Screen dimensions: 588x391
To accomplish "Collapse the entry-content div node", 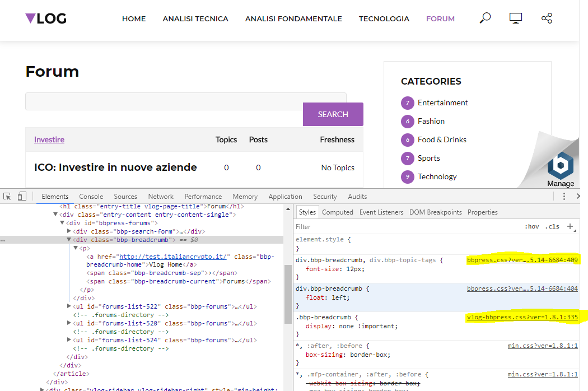I will 55,214.
